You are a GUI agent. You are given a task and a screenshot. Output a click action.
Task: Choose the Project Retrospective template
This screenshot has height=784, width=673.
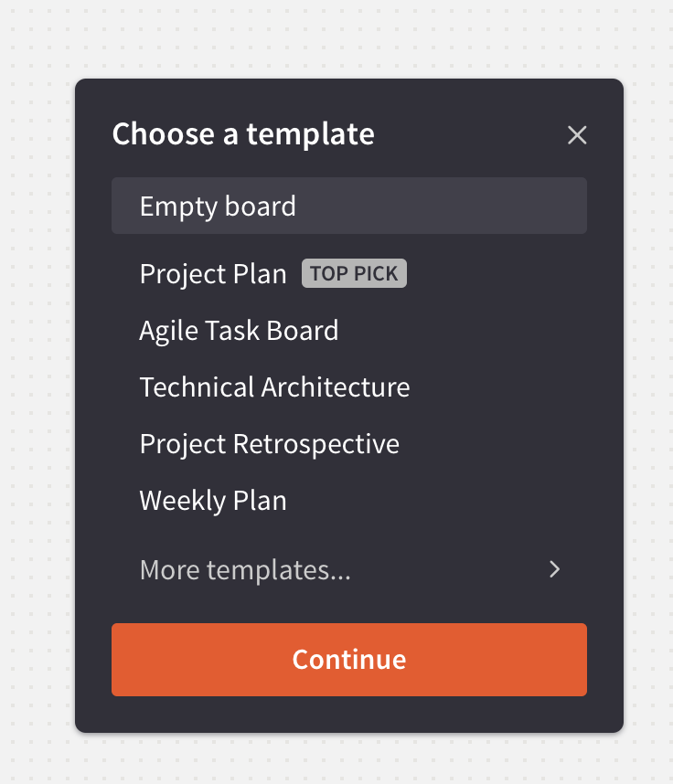269,443
